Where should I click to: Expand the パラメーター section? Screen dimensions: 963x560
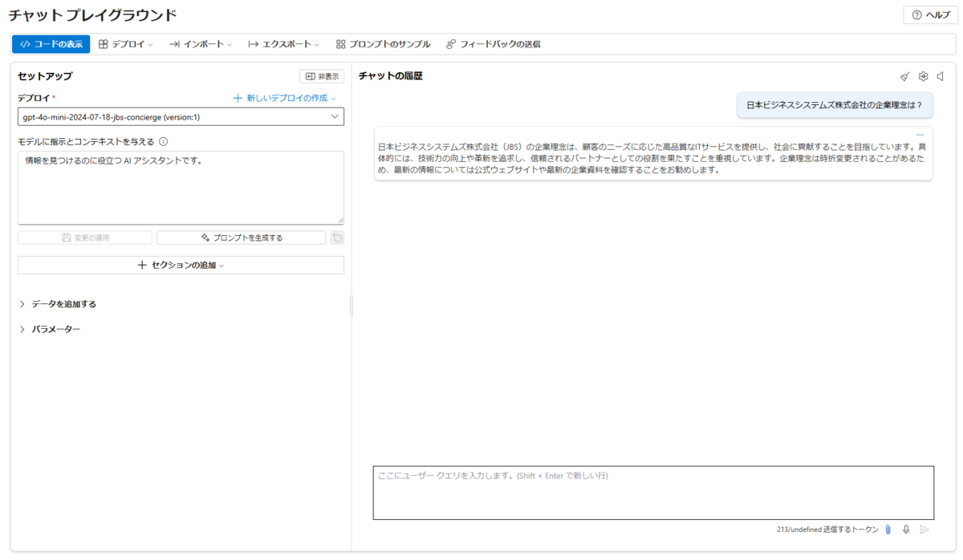50,329
